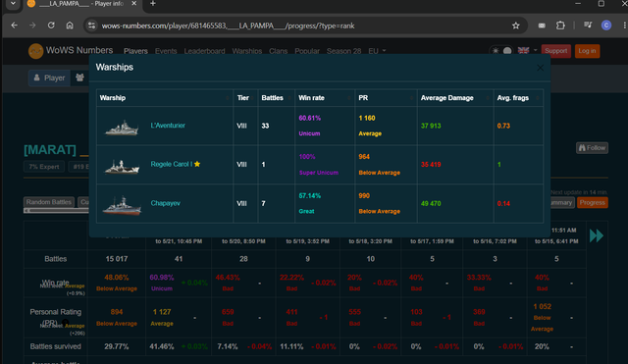
Task: Close the LA_PAMPA Player info tab
Action: click(134, 4)
